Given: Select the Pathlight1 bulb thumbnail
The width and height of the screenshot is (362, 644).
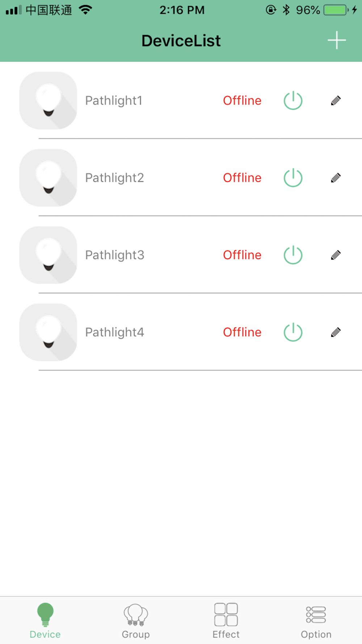Looking at the screenshot, I should coord(48,100).
